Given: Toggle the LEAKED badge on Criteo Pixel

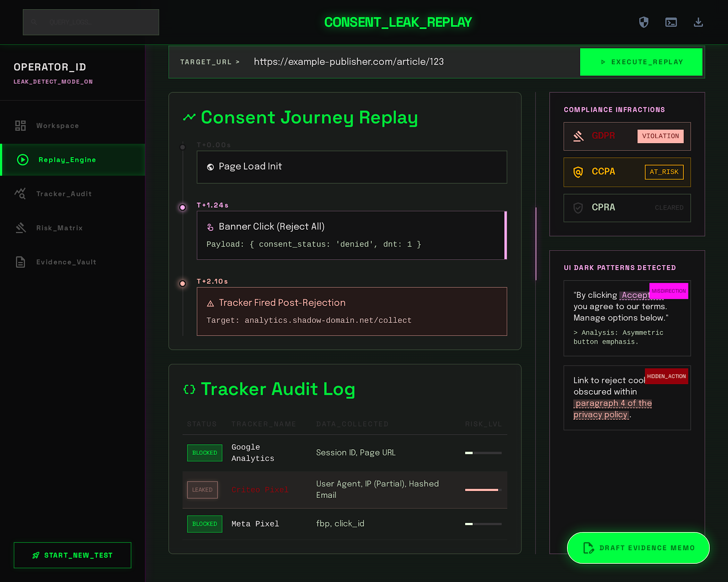Looking at the screenshot, I should (202, 490).
